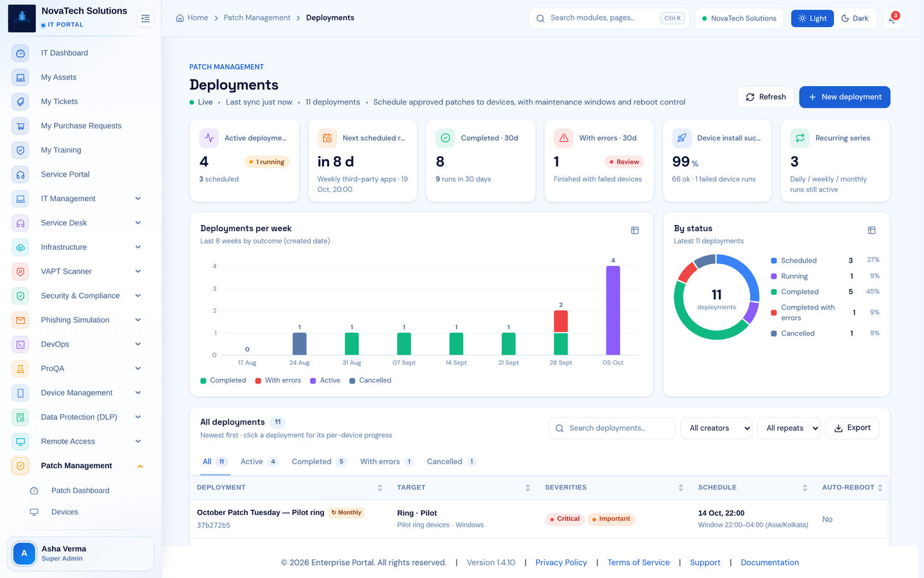Select the Active deployments tab
The image size is (924, 578).
[259, 462]
